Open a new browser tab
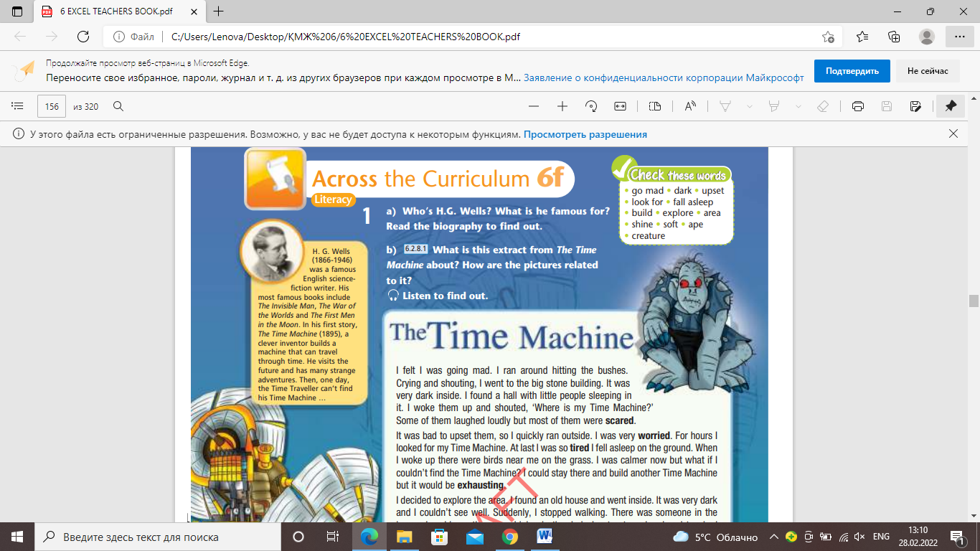The width and height of the screenshot is (980, 551). pyautogui.click(x=219, y=11)
